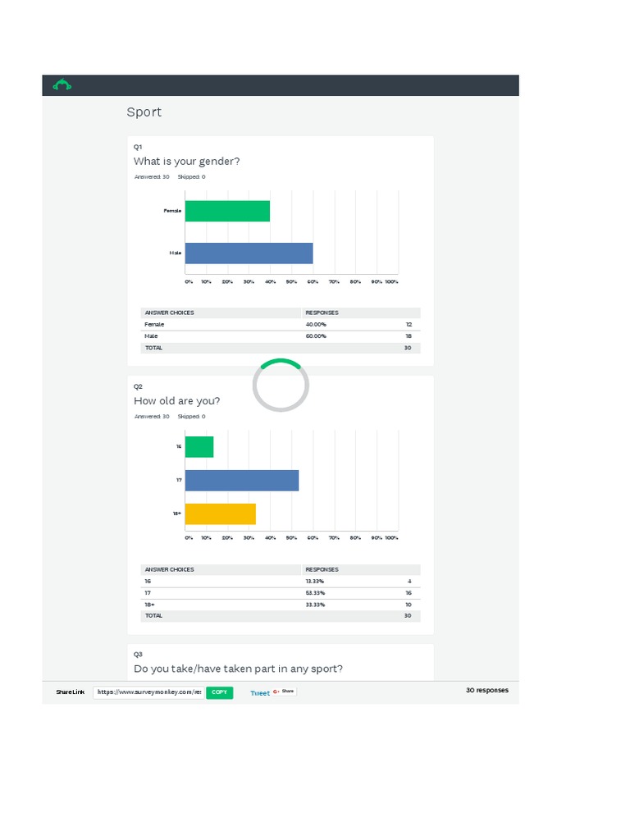Viewport: 630px width, 840px height.
Task: Click the 17 row in age table
Action: tap(280, 592)
